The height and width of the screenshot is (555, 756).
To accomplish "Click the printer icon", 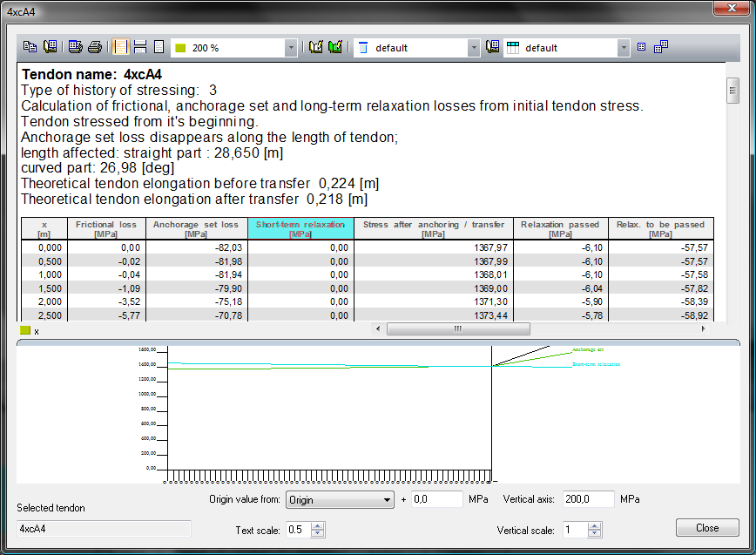I will [x=95, y=47].
